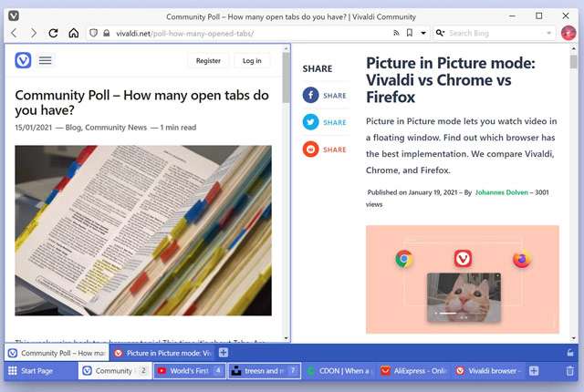
Task: Select the treesn and tab stack
Action: (x=264, y=370)
